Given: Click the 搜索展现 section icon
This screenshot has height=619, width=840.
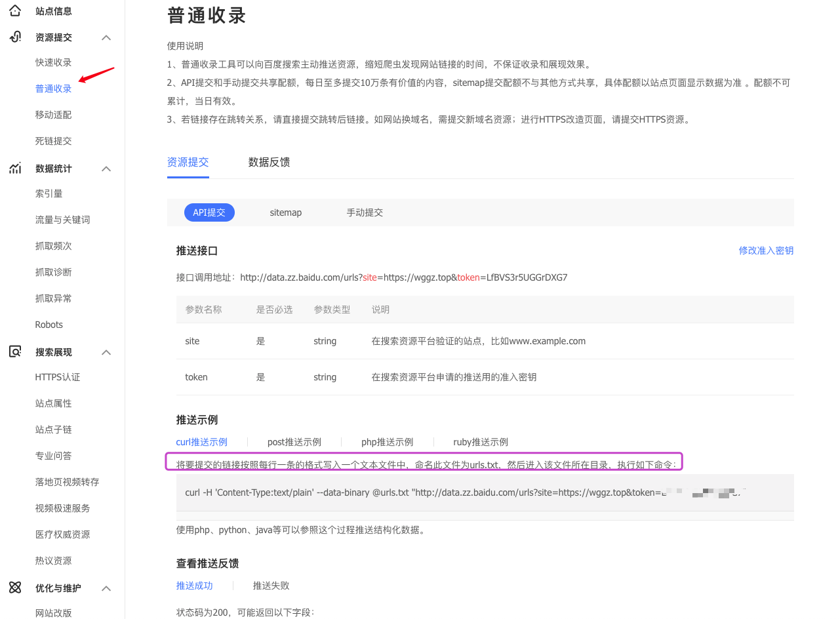Looking at the screenshot, I should [15, 352].
